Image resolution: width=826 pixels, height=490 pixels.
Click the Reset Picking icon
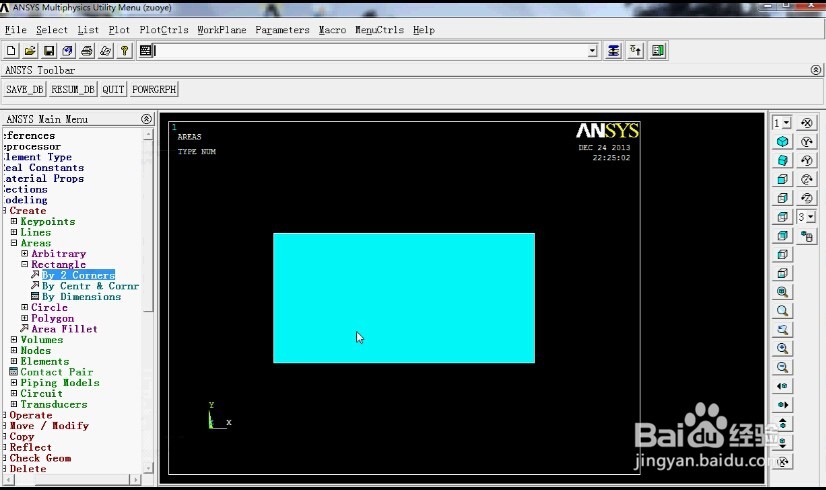pyautogui.click(x=636, y=51)
